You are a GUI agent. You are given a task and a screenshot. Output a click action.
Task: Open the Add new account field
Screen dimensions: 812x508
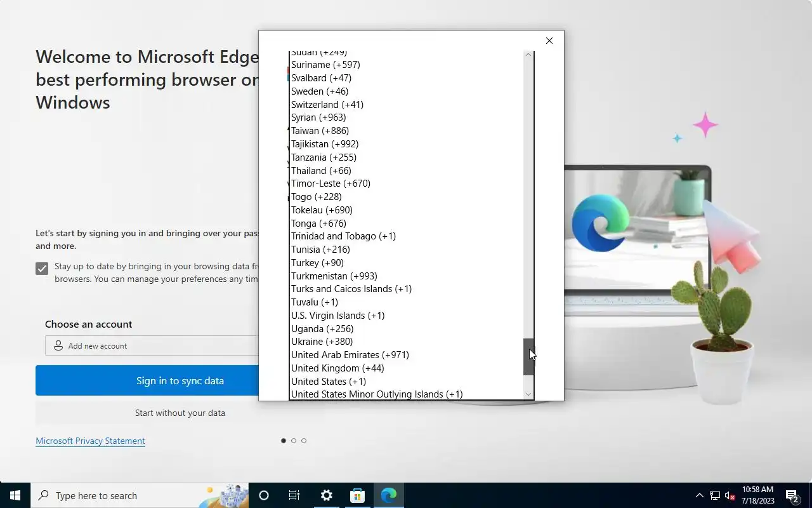click(152, 346)
